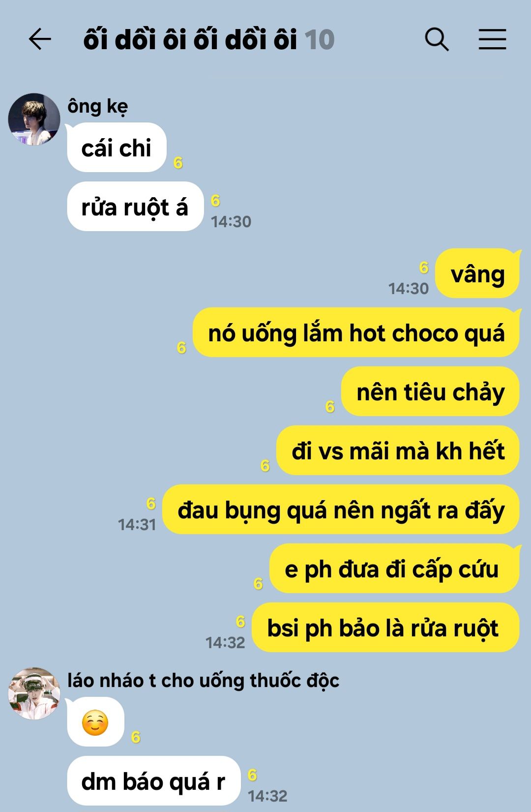Tap the smiling emoji message
The width and height of the screenshot is (531, 812).
coord(95,722)
